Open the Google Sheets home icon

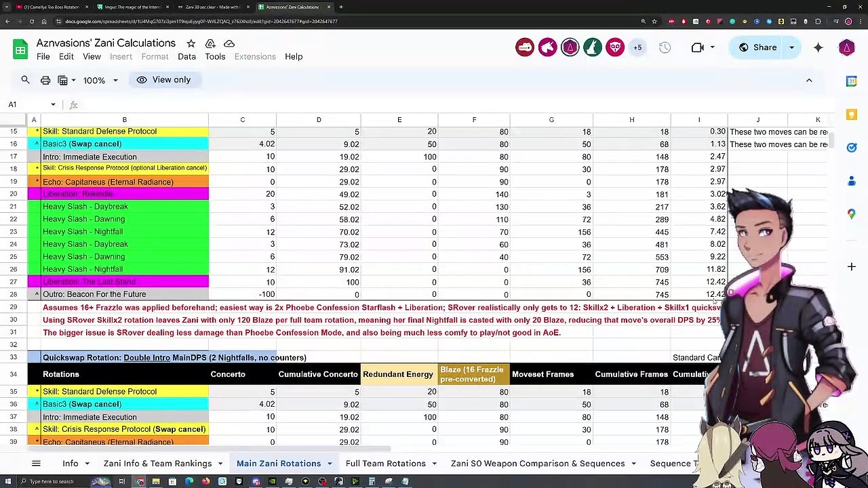(x=20, y=49)
